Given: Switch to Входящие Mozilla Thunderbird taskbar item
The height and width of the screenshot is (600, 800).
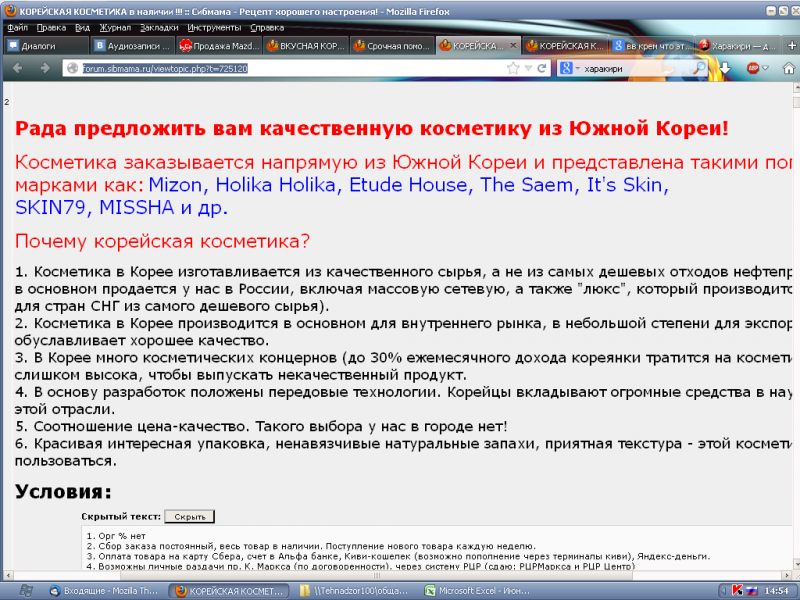Looking at the screenshot, I should [x=105, y=591].
